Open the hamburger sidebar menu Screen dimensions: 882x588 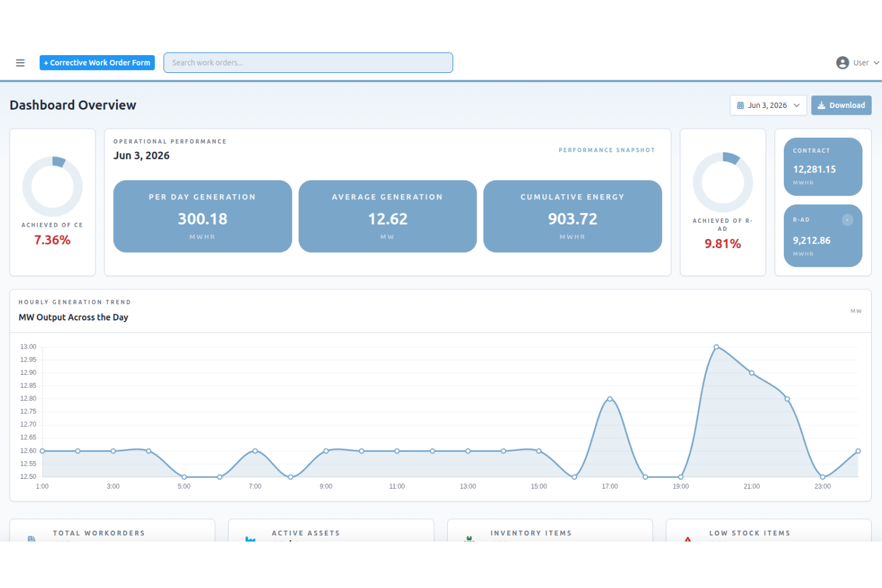click(20, 63)
